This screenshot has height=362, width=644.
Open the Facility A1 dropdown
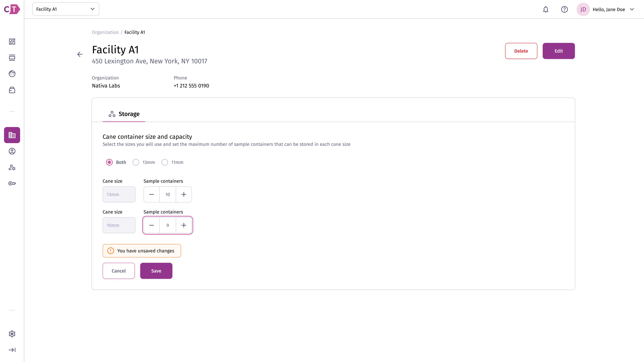(66, 9)
